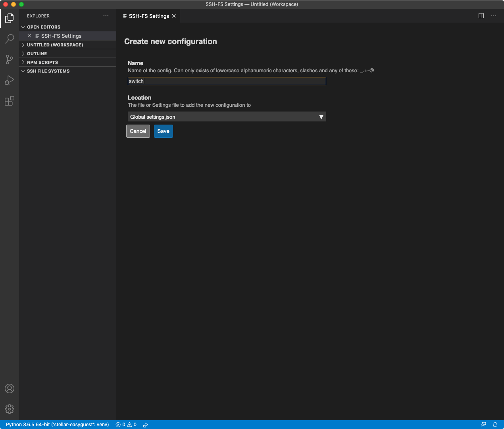Image resolution: width=504 pixels, height=429 pixels.
Task: Open the Source Control view
Action: 10,60
